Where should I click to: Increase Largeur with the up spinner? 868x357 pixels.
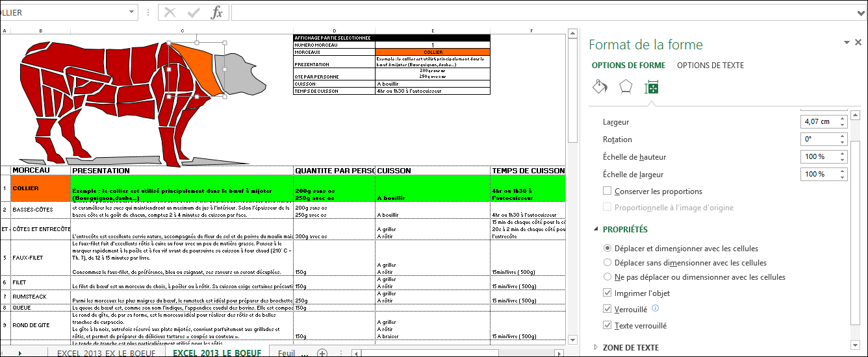(x=843, y=118)
